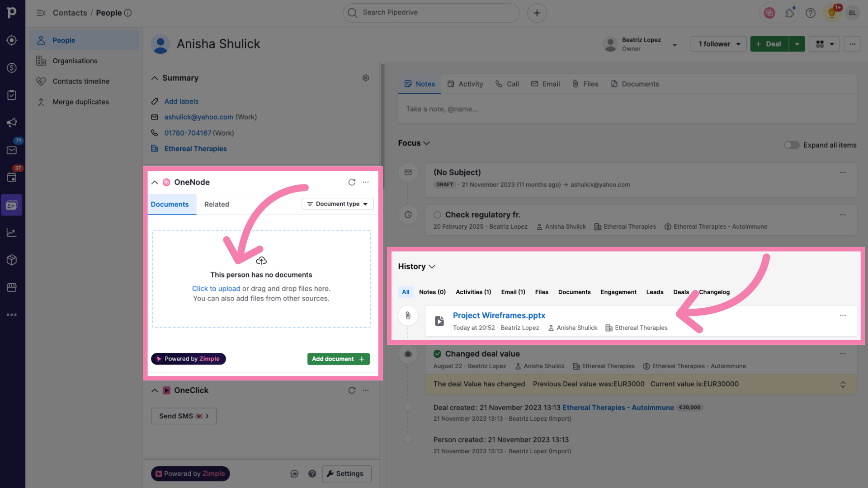Viewport: 868px width, 488px height.
Task: Click the Organisations sidebar icon
Action: pos(41,60)
